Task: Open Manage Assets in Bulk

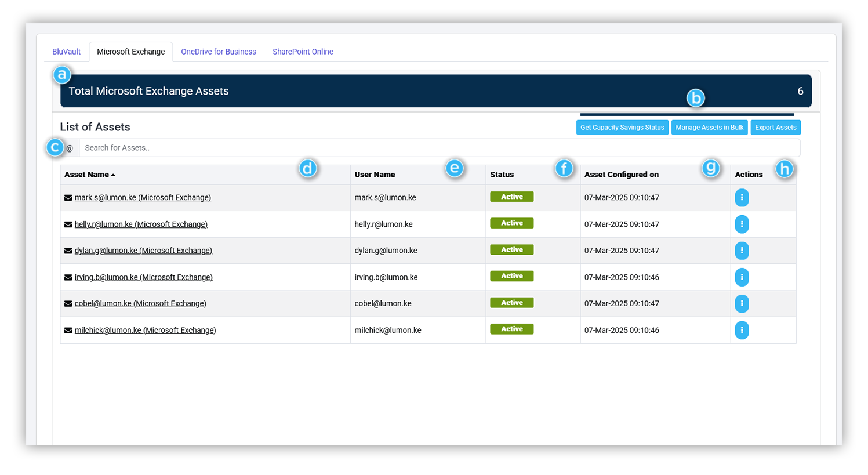Action: point(710,127)
